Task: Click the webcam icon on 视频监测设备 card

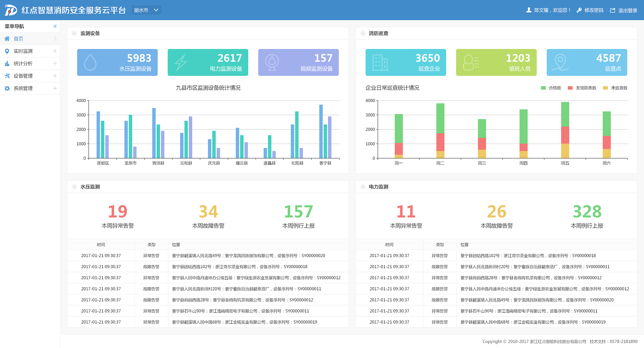Action: coord(272,62)
